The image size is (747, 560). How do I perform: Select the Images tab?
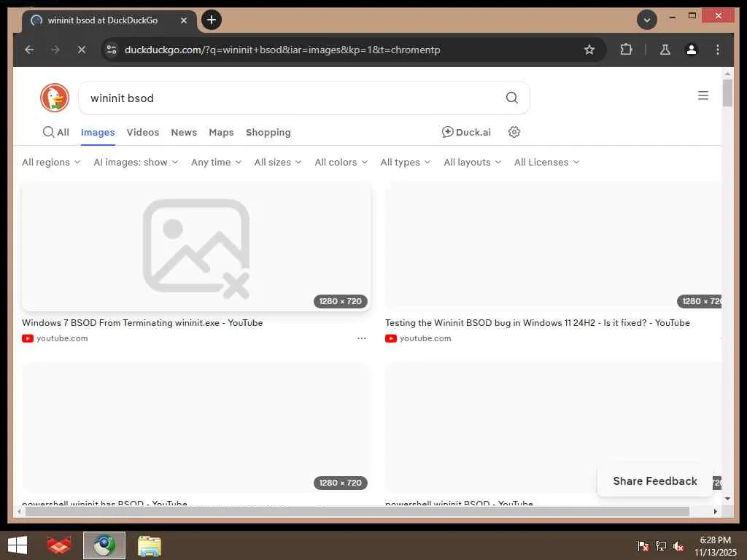[x=98, y=133]
